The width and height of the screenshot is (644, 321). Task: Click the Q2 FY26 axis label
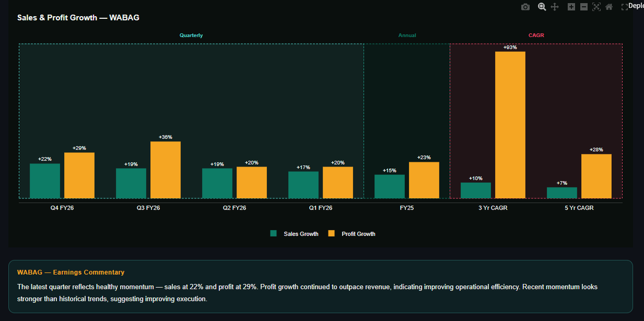coord(235,208)
